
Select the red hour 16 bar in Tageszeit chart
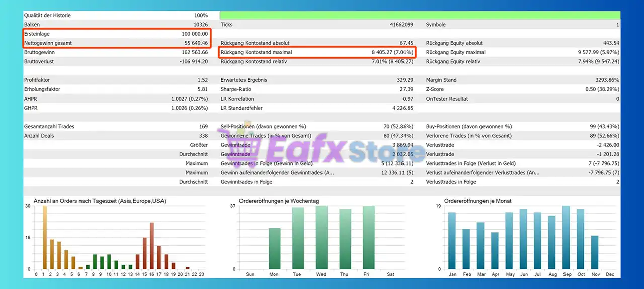[152, 246]
